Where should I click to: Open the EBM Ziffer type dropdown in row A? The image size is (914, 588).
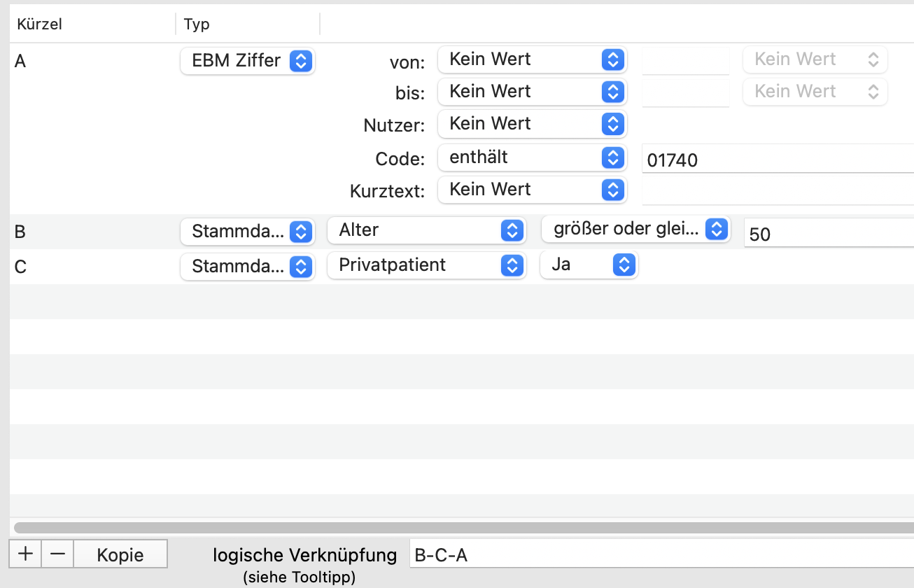point(248,61)
